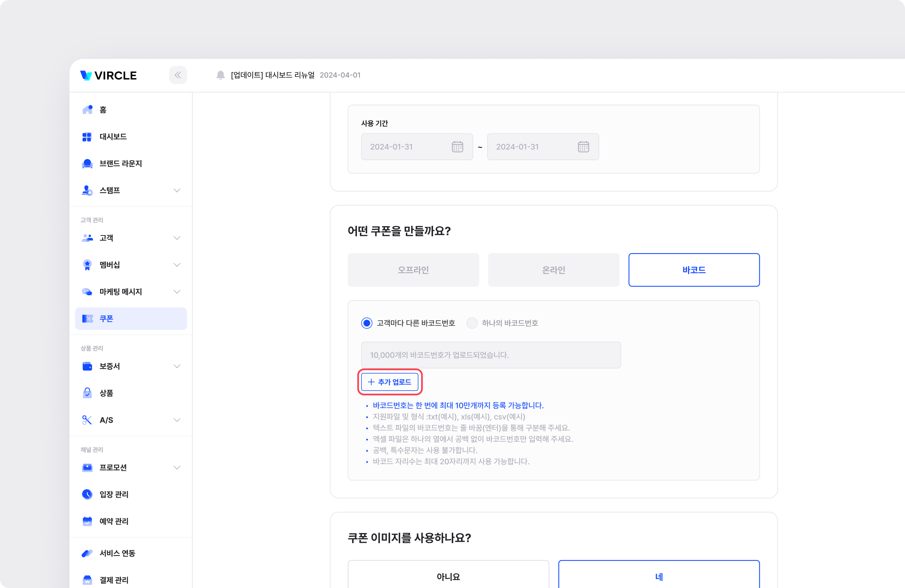Viewport: 905px width, 588px height.
Task: Expand the 프로모션 submenu arrow
Action: coord(177,467)
